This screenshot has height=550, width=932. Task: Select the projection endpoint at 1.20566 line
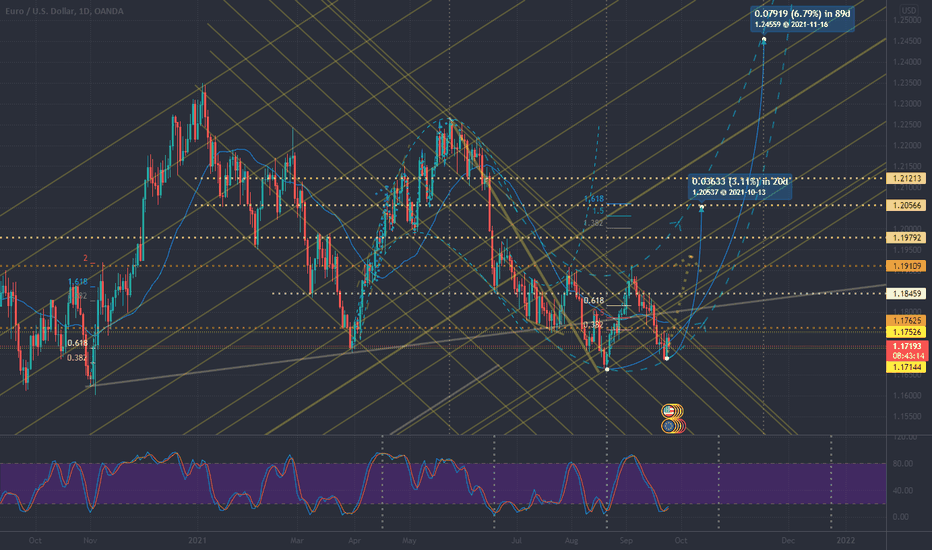[x=701, y=208]
